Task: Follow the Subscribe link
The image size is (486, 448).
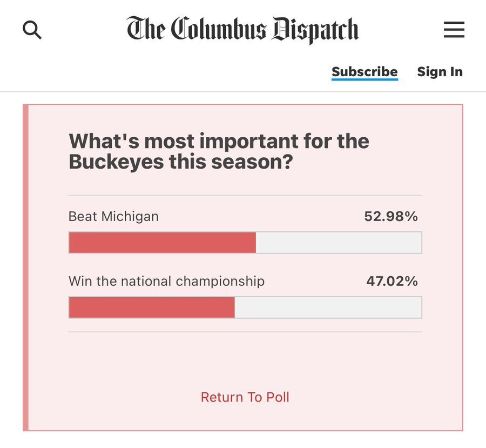Action: (x=364, y=72)
